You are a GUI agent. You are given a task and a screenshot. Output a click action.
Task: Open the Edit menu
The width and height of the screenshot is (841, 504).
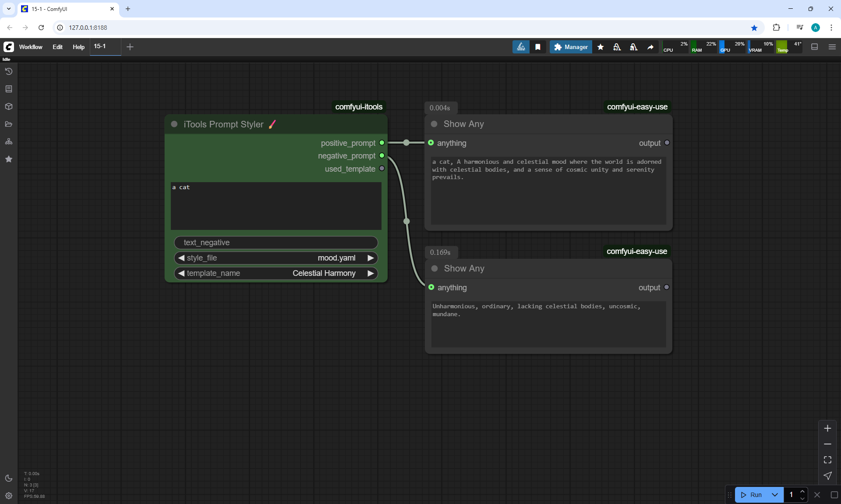point(57,47)
